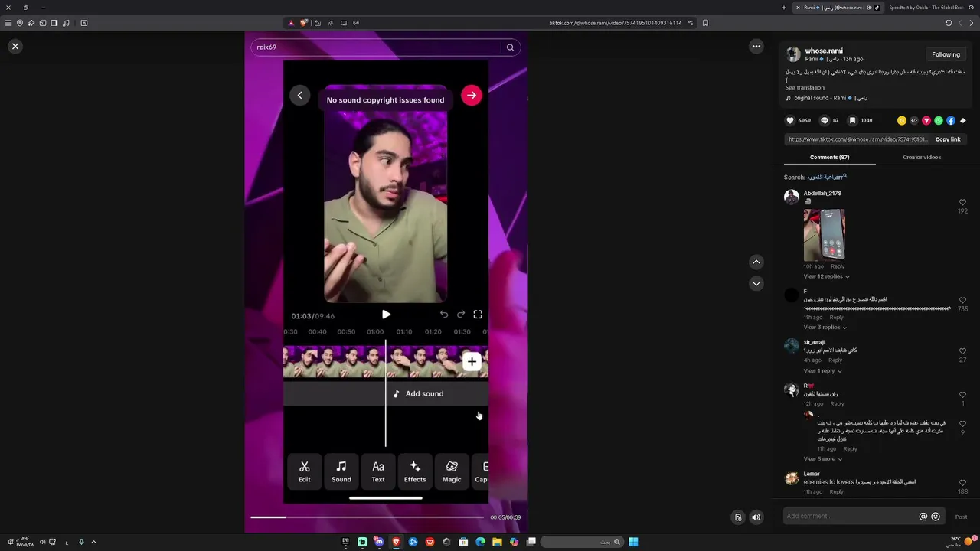980x551 pixels.
Task: Click the 01:10 mark on the timeline ruler
Action: (x=404, y=332)
